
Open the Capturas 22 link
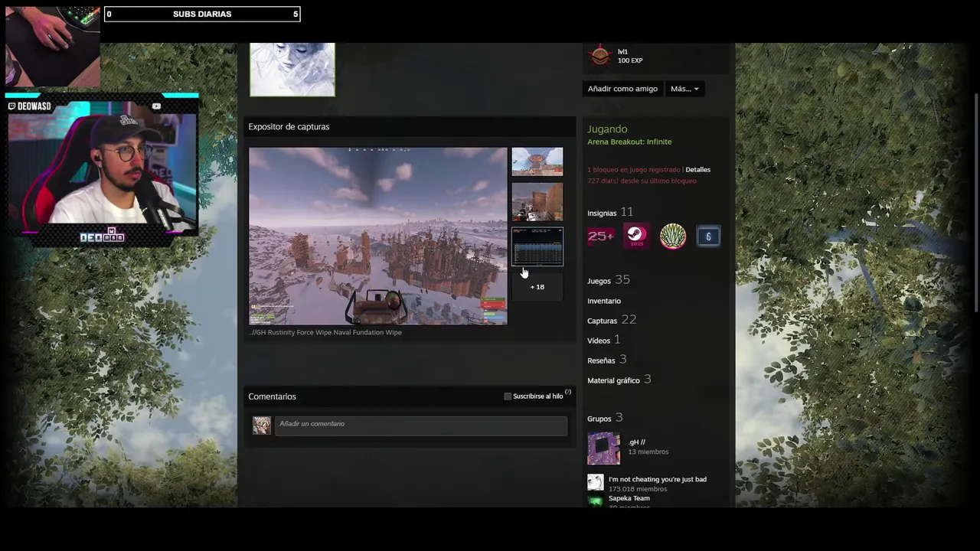click(612, 320)
